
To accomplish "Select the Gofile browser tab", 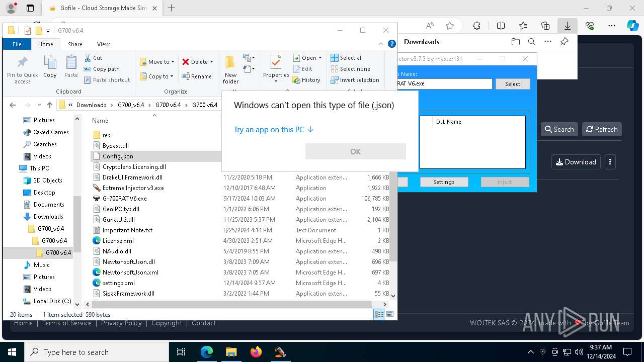I will coord(103,8).
